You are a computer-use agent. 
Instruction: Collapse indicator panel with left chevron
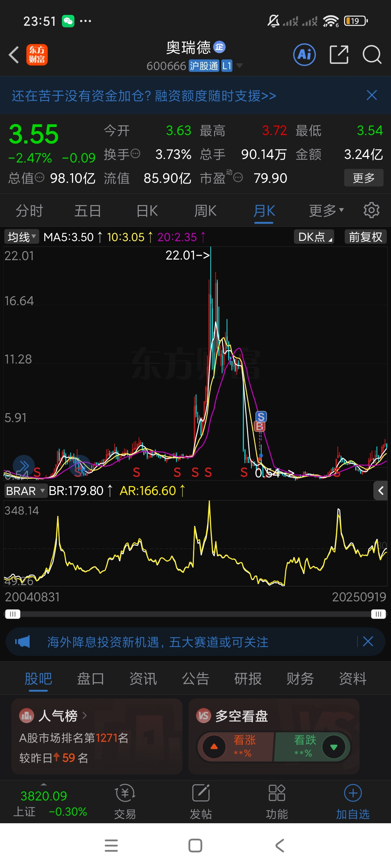380,491
